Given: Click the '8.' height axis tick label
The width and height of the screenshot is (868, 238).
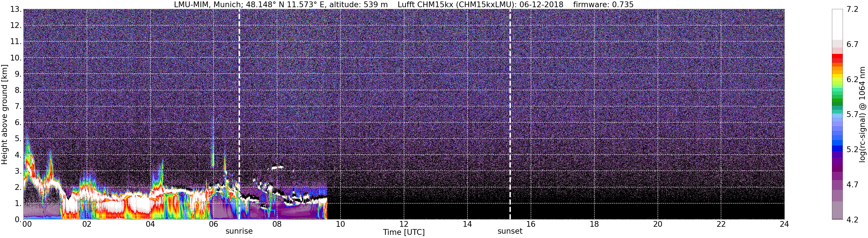Looking at the screenshot, I should point(18,90).
